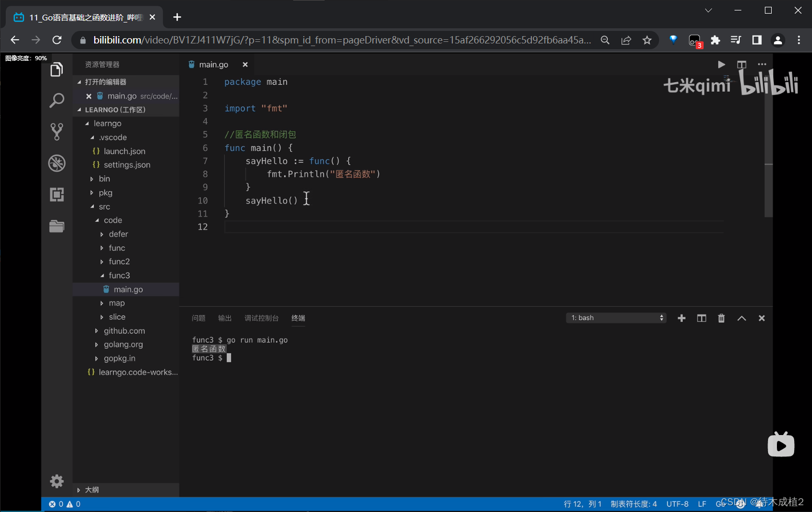The image size is (812, 512).
Task: Expand the pkg folder
Action: [126, 193]
